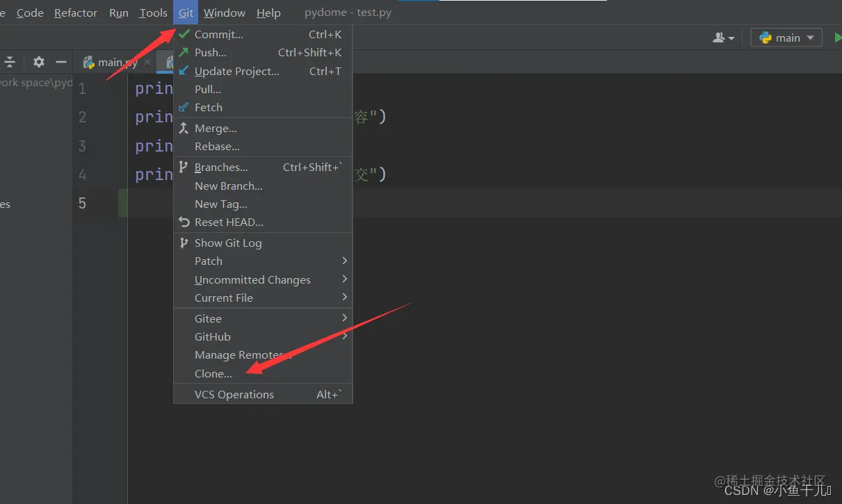This screenshot has height=504, width=842.
Task: Select Rebase... in the Git menu
Action: click(x=263, y=146)
